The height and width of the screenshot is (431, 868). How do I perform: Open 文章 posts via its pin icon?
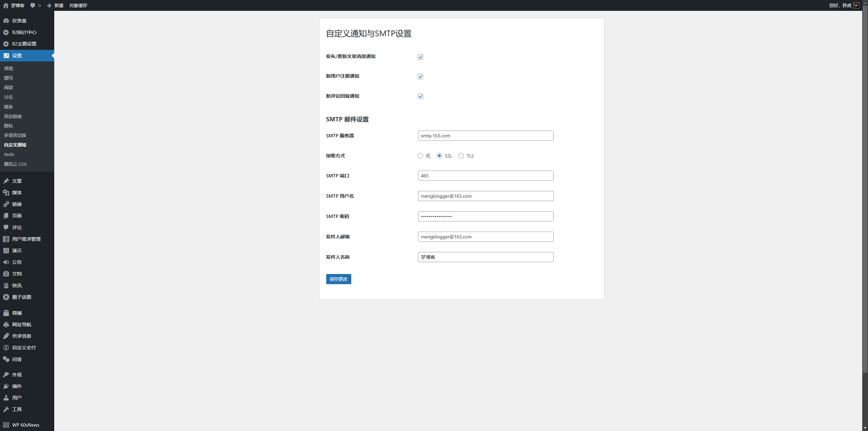(x=6, y=181)
